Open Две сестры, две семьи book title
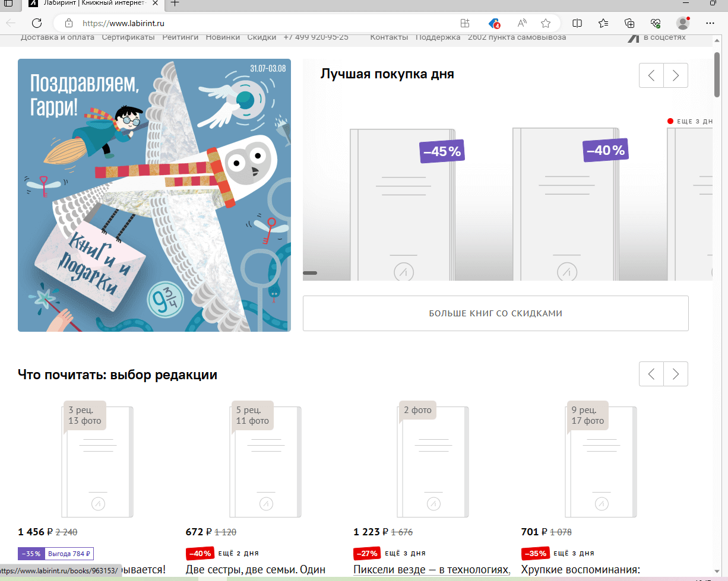The height and width of the screenshot is (581, 728). coord(256,570)
